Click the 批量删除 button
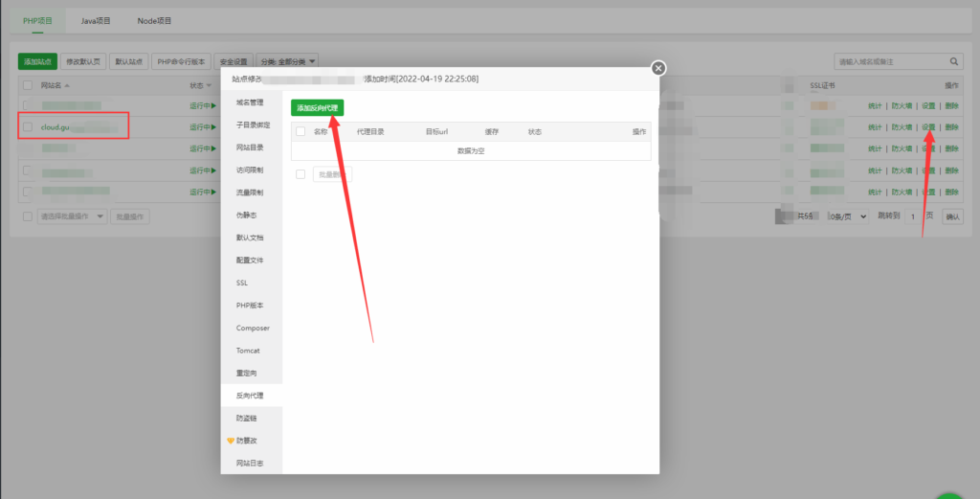 [x=332, y=174]
